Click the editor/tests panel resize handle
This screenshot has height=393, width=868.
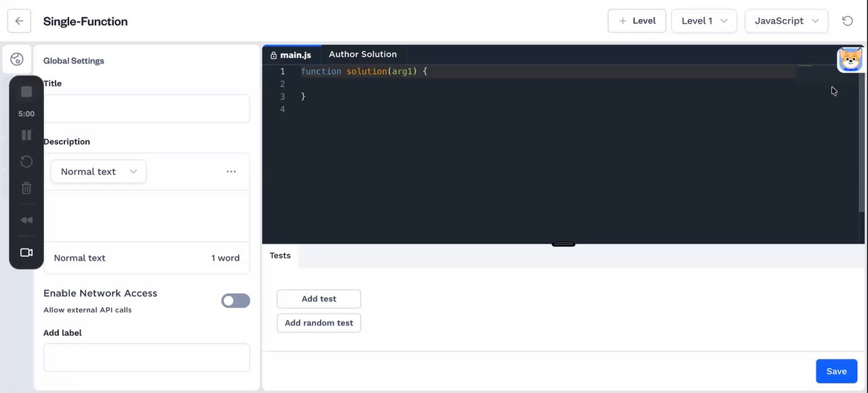pyautogui.click(x=564, y=244)
